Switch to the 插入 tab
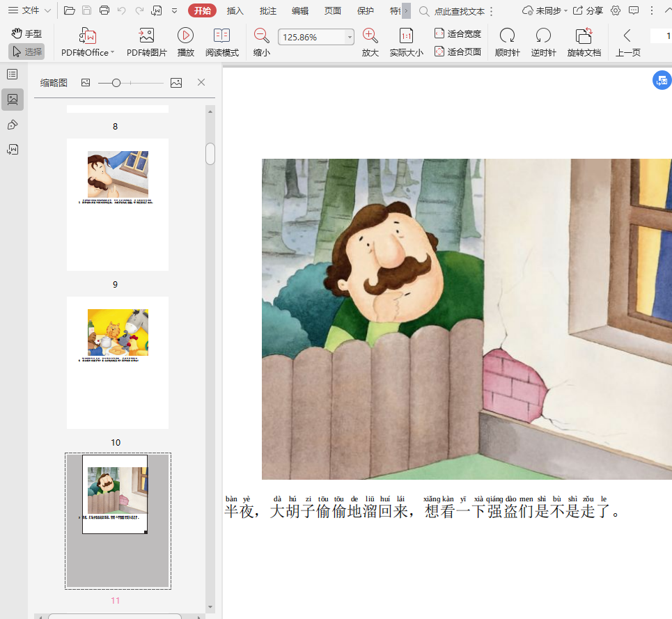The height and width of the screenshot is (619, 672). 235,10
